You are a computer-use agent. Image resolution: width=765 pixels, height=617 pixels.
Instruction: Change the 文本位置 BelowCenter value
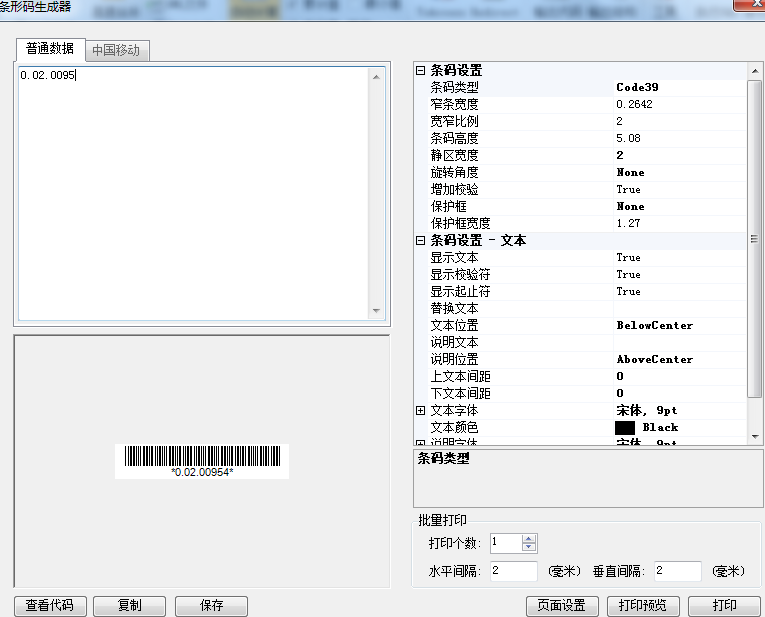tap(680, 325)
